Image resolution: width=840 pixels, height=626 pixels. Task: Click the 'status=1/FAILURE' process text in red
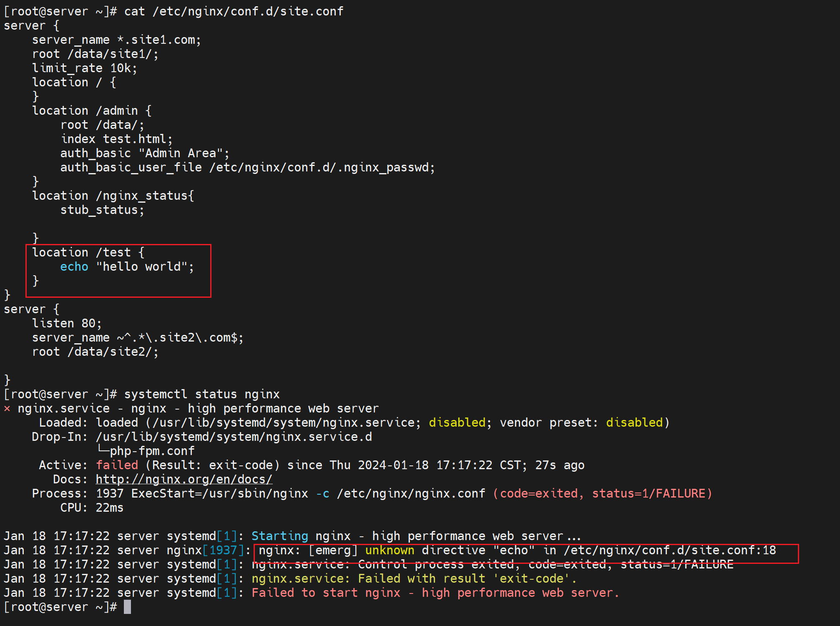[x=649, y=493]
